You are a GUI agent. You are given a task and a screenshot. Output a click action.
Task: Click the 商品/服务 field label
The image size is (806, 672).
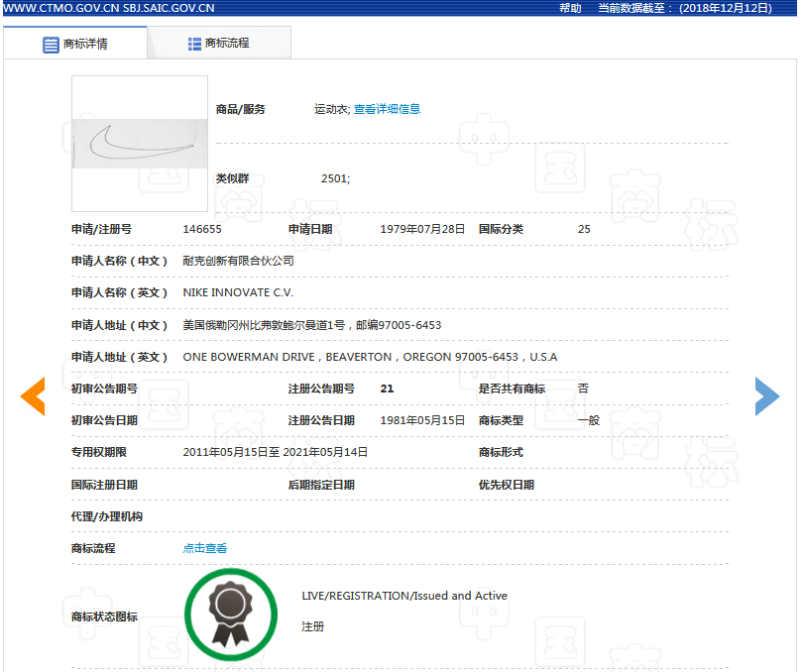(240, 109)
